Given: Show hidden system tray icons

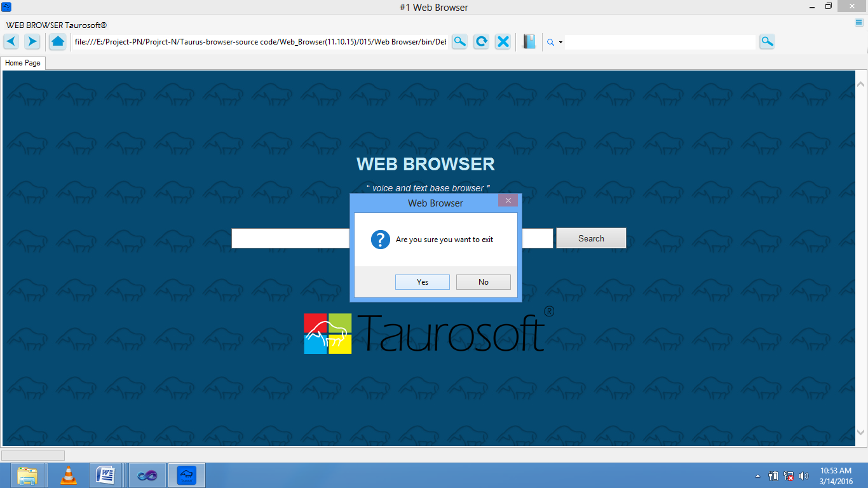Looking at the screenshot, I should (757, 476).
